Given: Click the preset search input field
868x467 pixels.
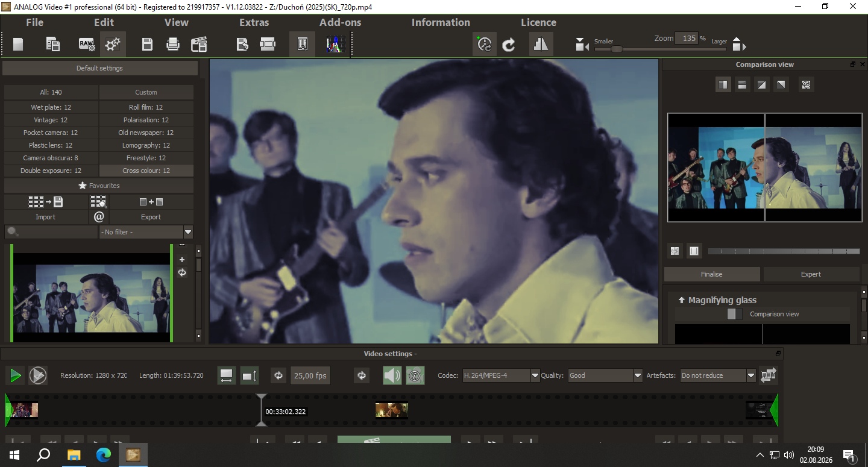Looking at the screenshot, I should coord(51,232).
